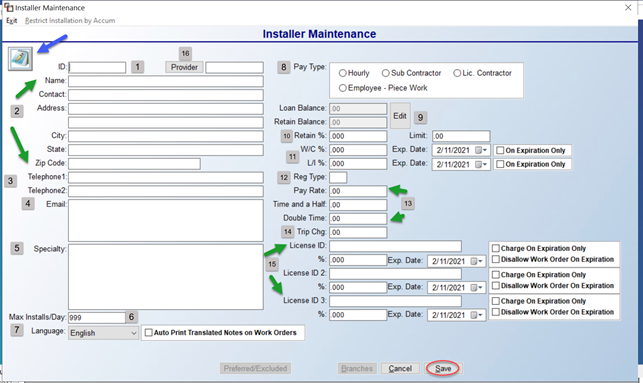Click inside the Email text area

(166, 221)
